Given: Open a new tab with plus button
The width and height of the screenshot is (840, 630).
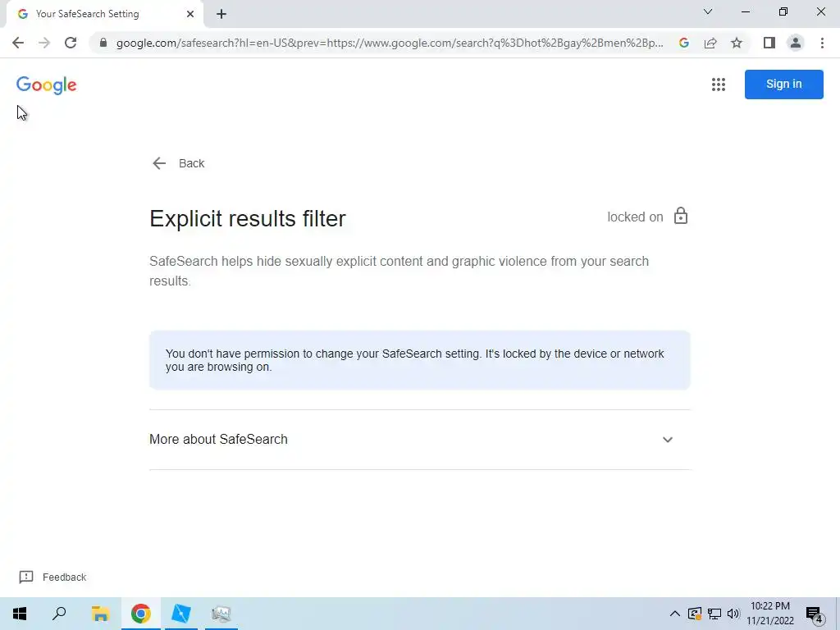Looking at the screenshot, I should click(x=221, y=14).
